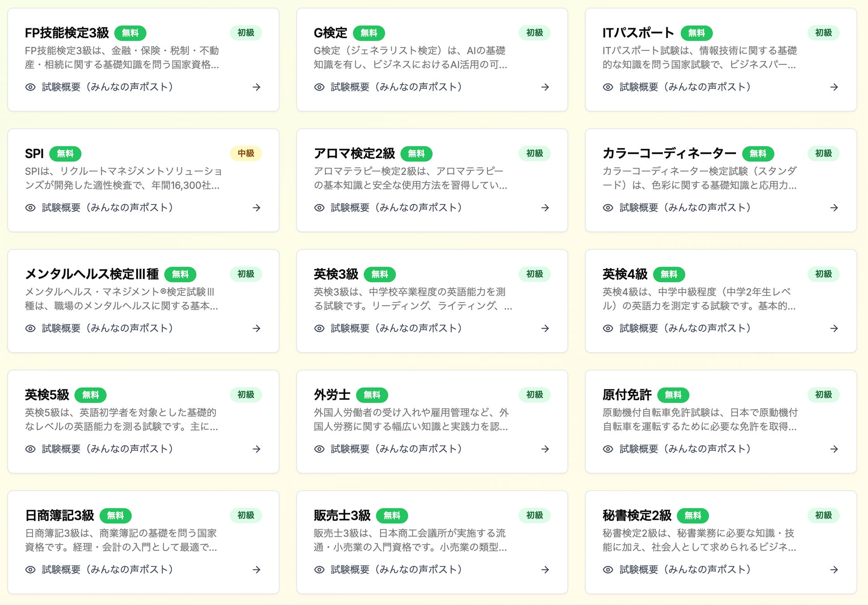Screen dimensions: 868x605
Task: Click the eye icon in FP技能検定3級 card
Action: (x=30, y=87)
